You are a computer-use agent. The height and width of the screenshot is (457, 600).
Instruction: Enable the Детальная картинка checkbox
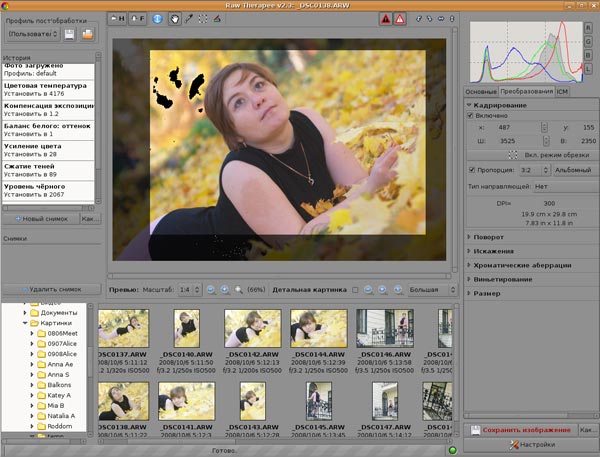pos(355,289)
